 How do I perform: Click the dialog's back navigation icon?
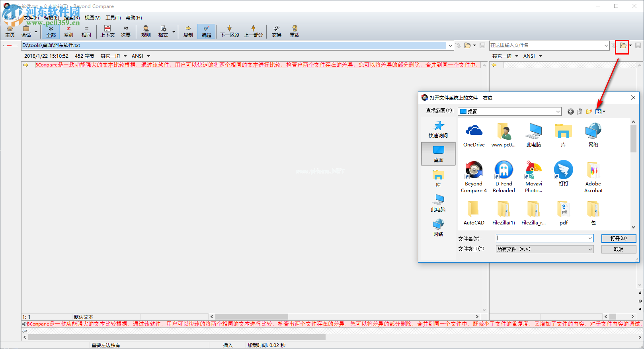[x=571, y=111]
